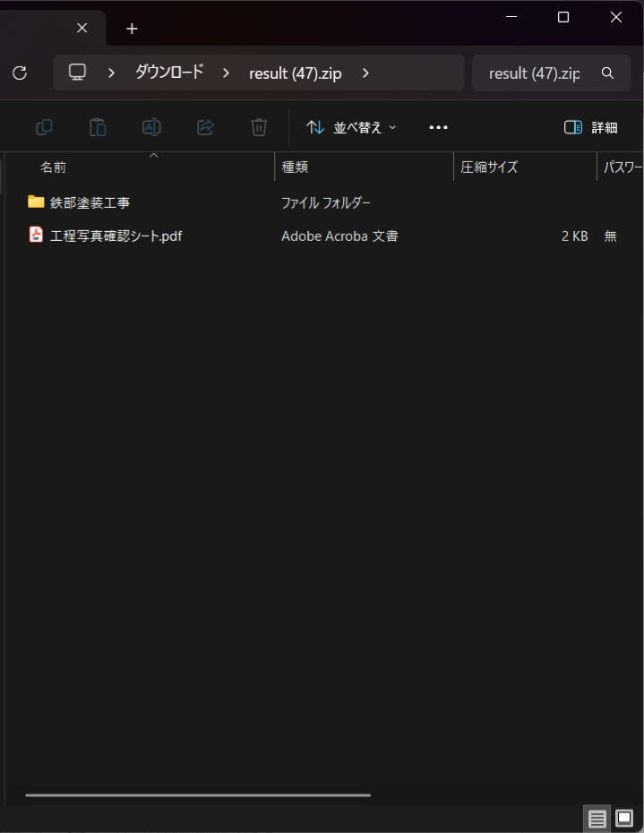Switch to large thumbnails view in status bar
This screenshot has width=644, height=833.
(x=624, y=818)
